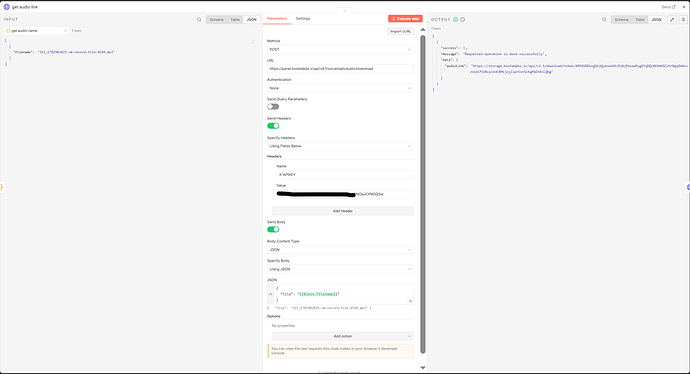The image size is (690, 374).
Task: Click the green success check icon by OUTPUT
Action: [455, 19]
